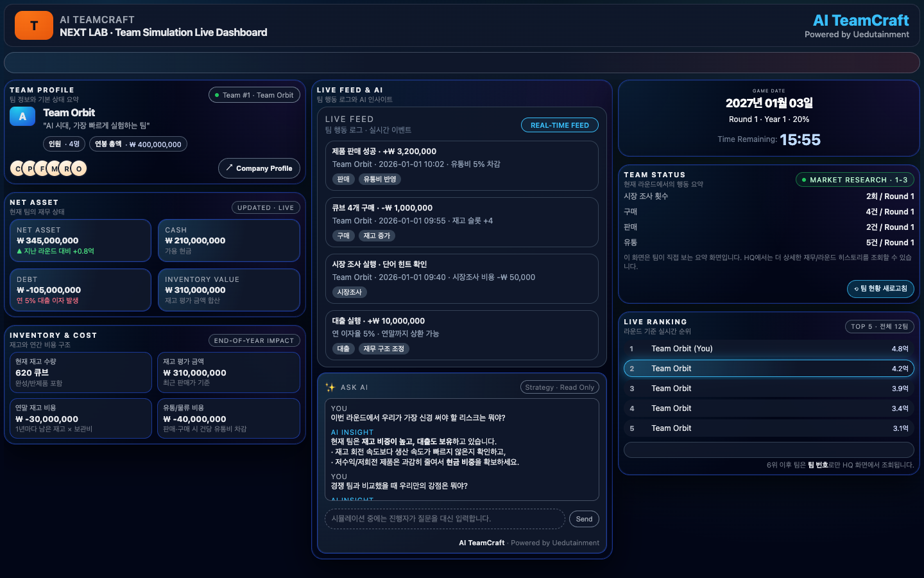924x578 pixels.
Task: Click the MARKET RESEARCH · 1-3 badge
Action: 855,180
